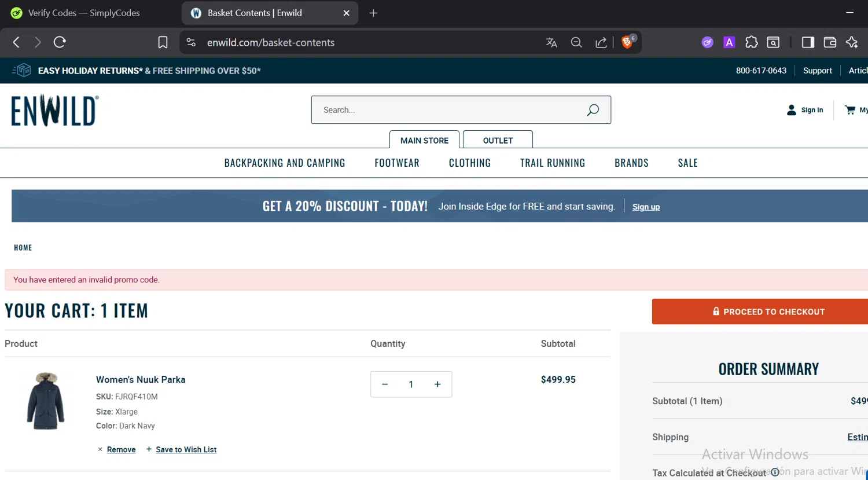
Task: Click the shipping box icon in top banner
Action: [21, 71]
